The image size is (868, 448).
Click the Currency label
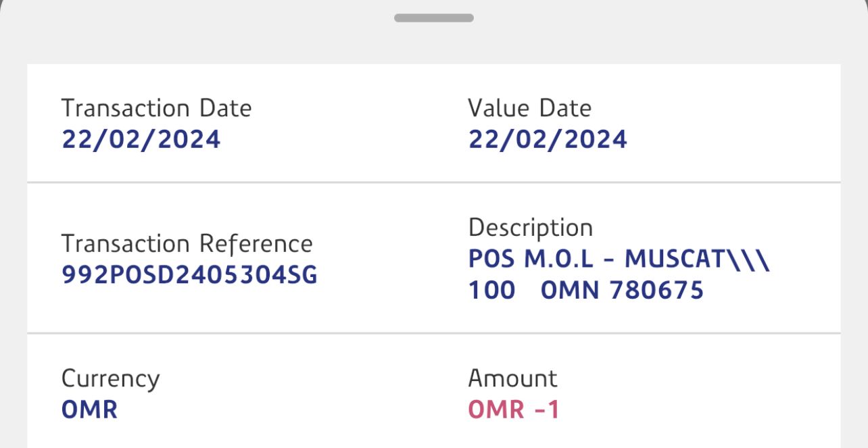110,378
